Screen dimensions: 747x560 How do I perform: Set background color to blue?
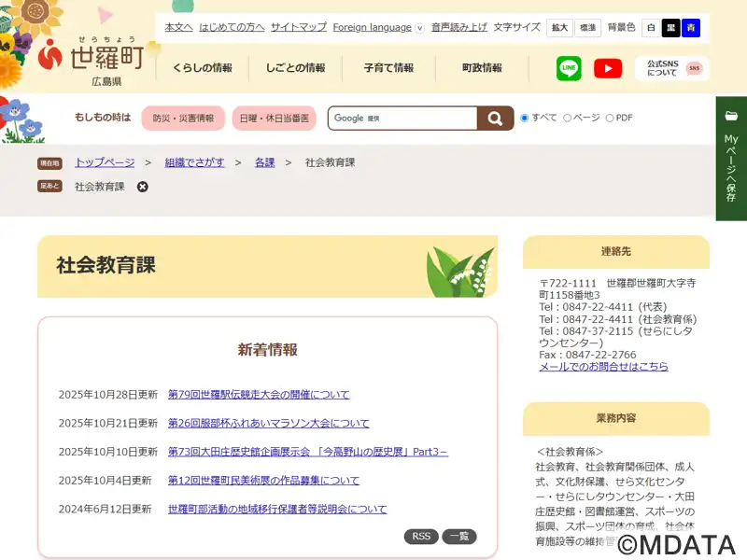[690, 28]
